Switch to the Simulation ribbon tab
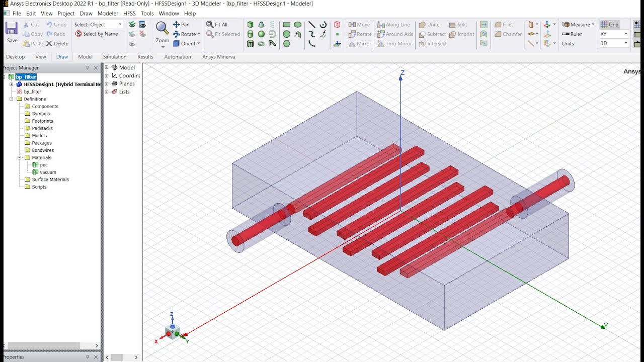The height and width of the screenshot is (362, 644). (115, 57)
